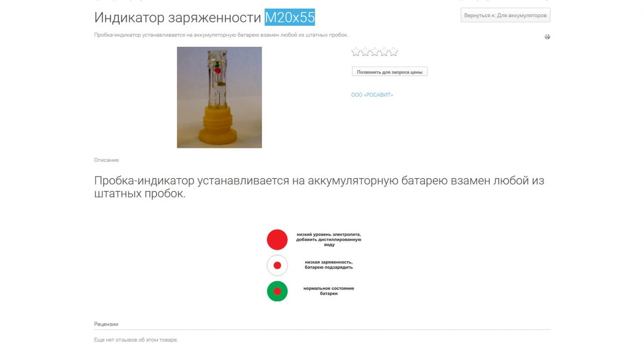
Task: Click the solid red indicator circle
Action: point(277,239)
